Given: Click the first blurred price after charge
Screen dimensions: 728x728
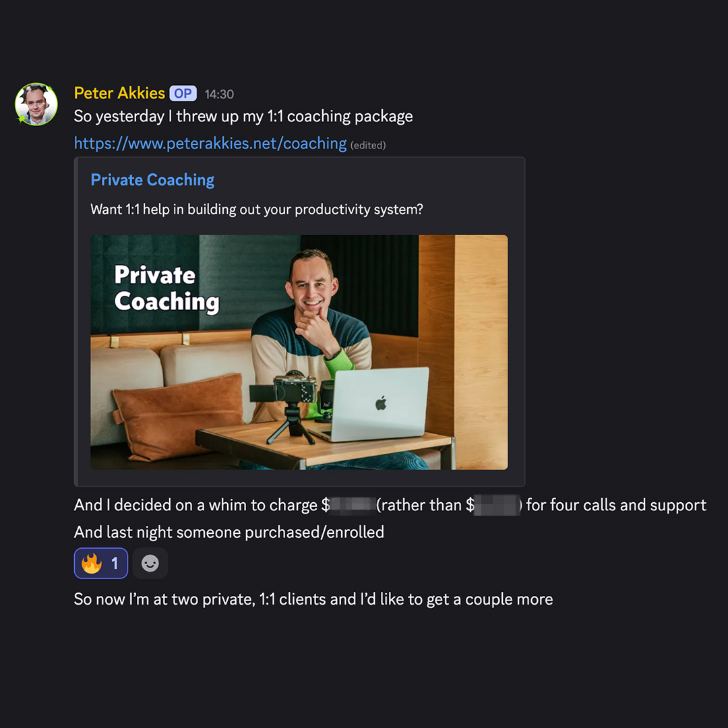Looking at the screenshot, I should click(353, 505).
